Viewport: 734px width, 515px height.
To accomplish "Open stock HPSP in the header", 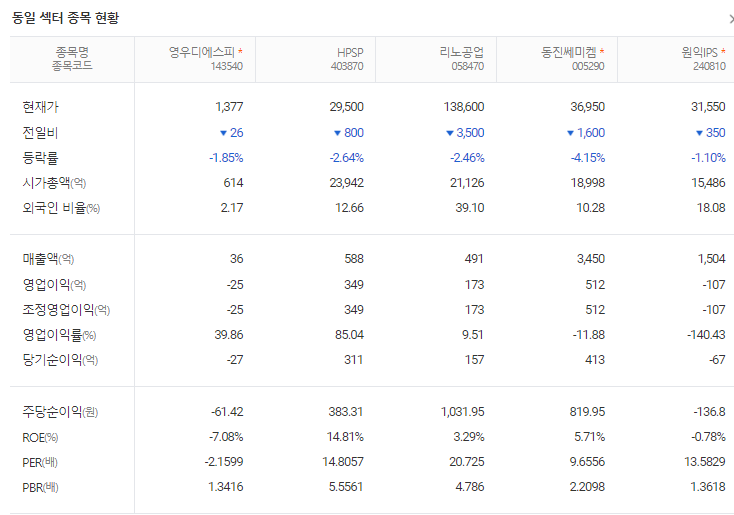I will (350, 52).
